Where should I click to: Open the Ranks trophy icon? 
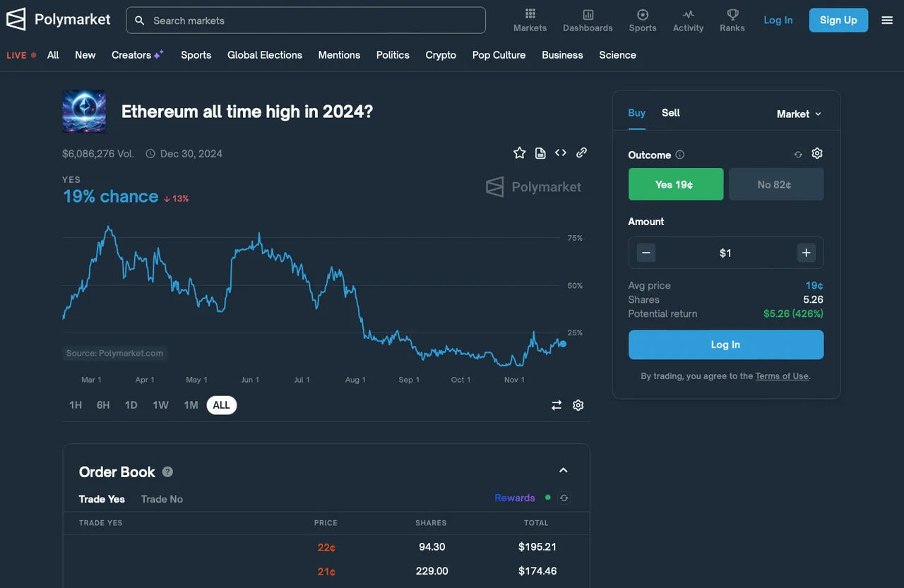point(732,20)
